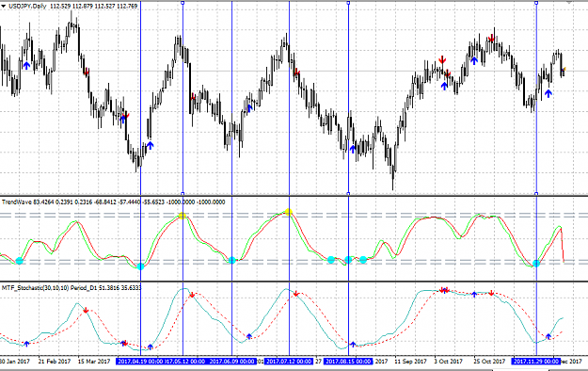Select the 2017.04.19 00:00 date label
This screenshot has height=371, width=588.
click(140, 362)
